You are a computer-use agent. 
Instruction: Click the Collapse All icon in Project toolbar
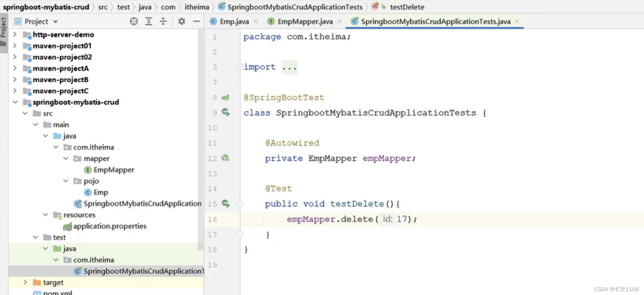point(163,21)
